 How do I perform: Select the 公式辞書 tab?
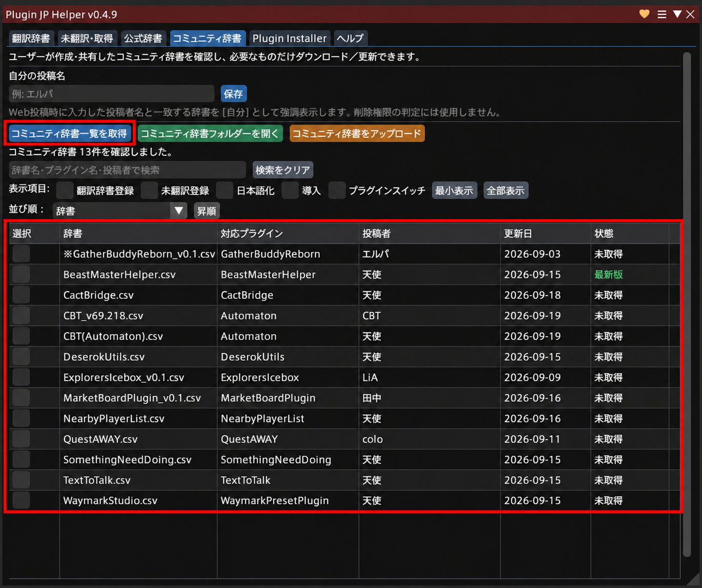click(x=143, y=38)
